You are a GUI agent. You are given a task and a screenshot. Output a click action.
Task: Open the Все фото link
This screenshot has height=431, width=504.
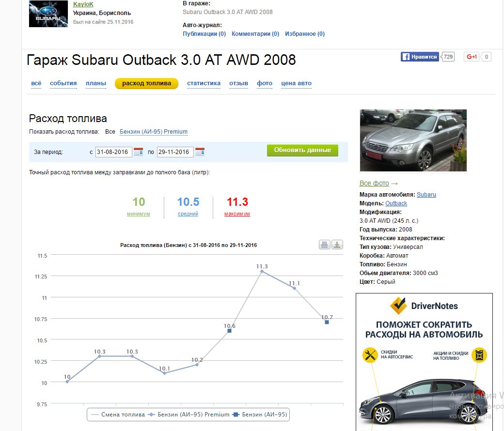click(374, 184)
